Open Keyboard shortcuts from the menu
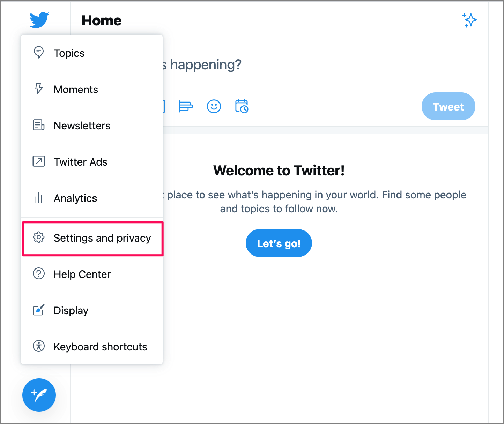This screenshot has width=504, height=424. coord(100,346)
